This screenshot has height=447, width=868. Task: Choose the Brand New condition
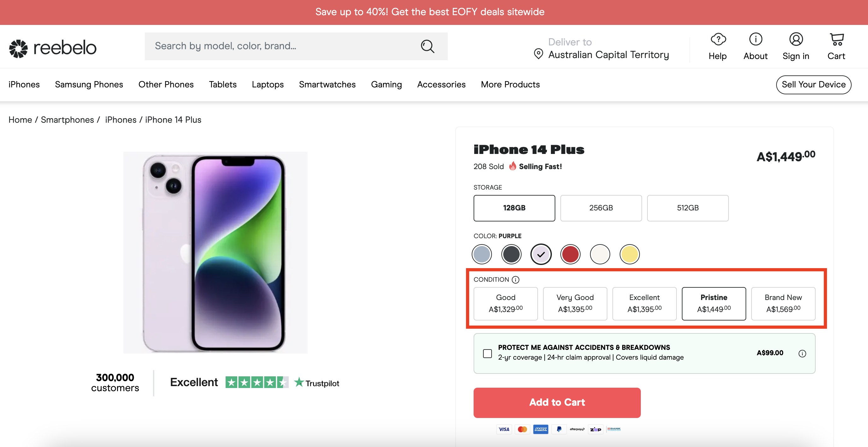coord(783,303)
